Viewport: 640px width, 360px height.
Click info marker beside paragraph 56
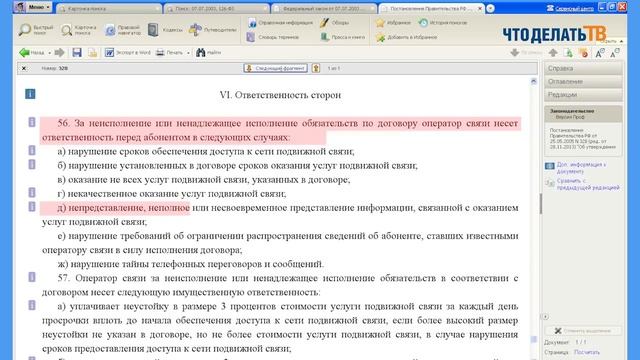tap(32, 122)
